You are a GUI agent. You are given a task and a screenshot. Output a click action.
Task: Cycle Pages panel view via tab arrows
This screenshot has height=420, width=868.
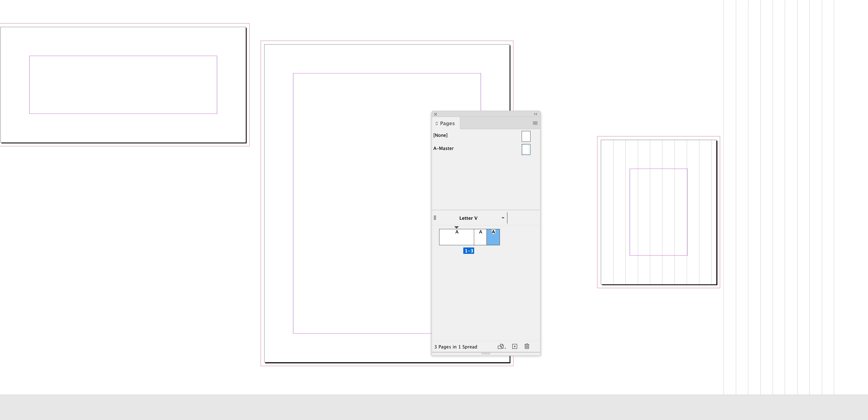click(x=436, y=124)
